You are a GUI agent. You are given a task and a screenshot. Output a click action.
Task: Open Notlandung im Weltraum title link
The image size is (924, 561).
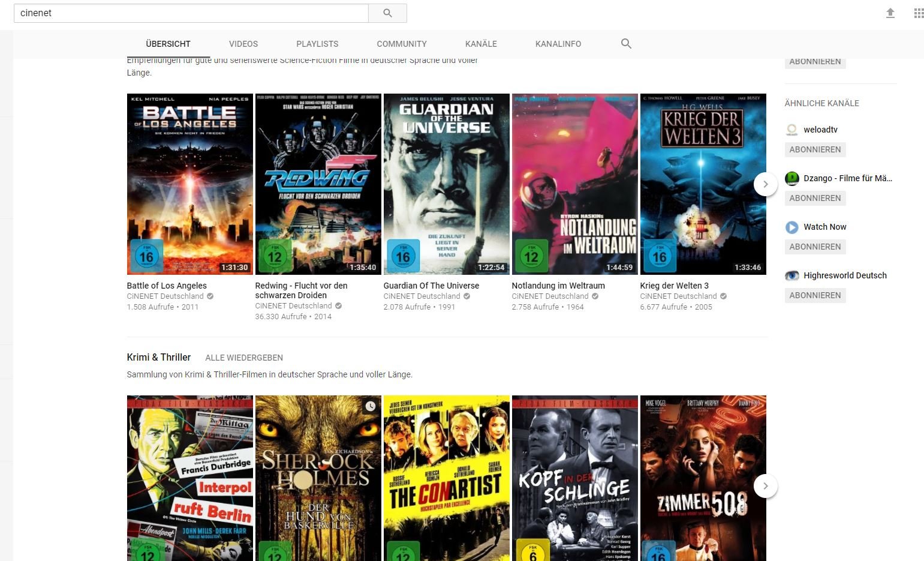(x=558, y=286)
